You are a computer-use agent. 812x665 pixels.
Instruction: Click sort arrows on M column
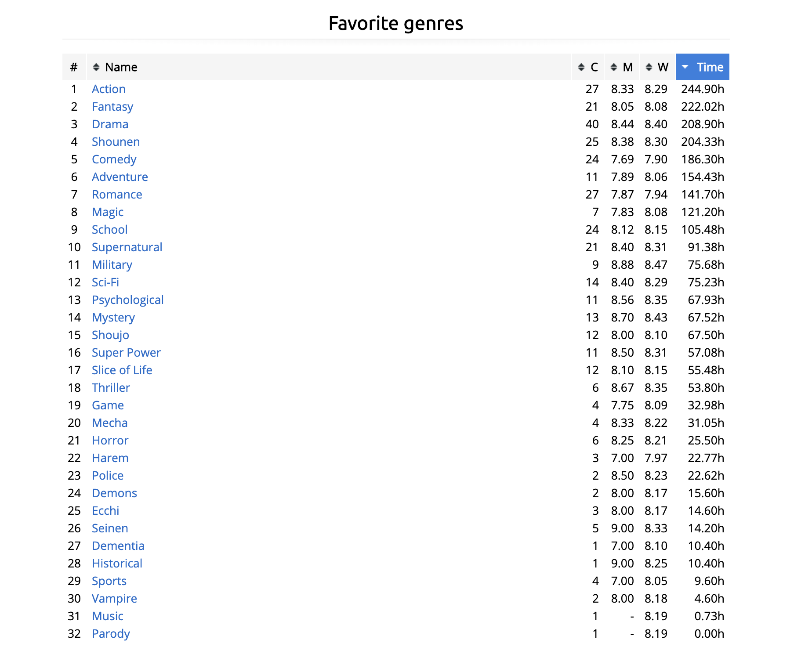(614, 67)
